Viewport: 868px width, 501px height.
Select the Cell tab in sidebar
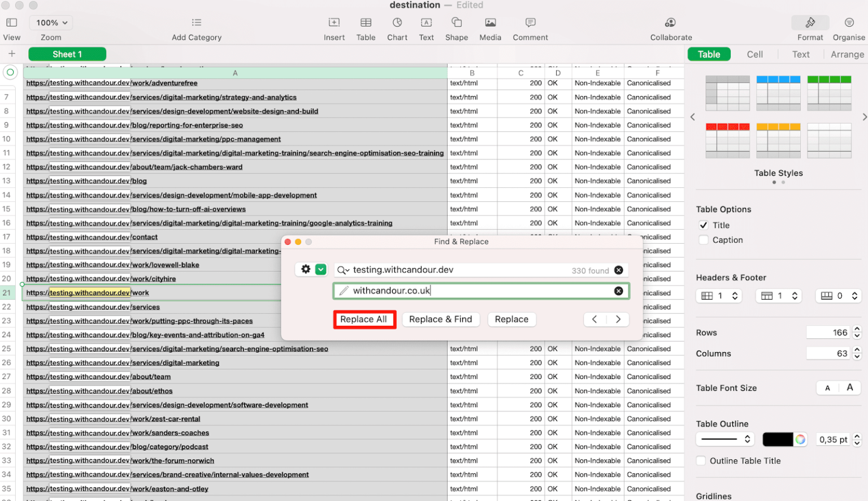coord(755,54)
